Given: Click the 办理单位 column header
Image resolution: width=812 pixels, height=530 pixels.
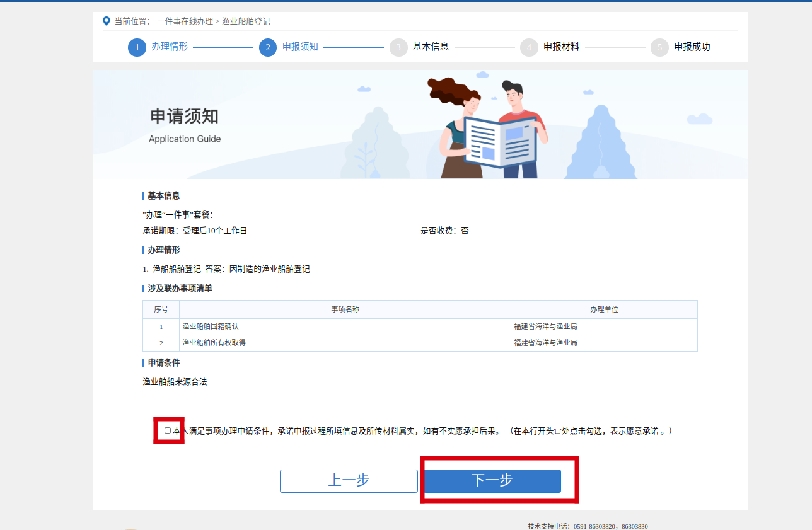Looking at the screenshot, I should click(604, 309).
